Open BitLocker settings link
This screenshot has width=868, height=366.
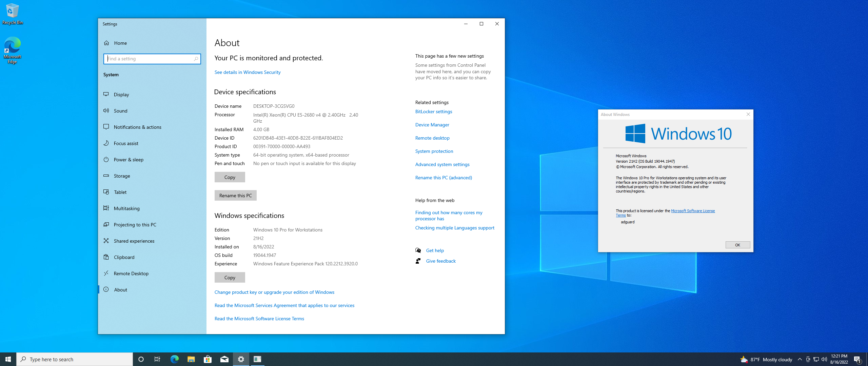tap(434, 111)
